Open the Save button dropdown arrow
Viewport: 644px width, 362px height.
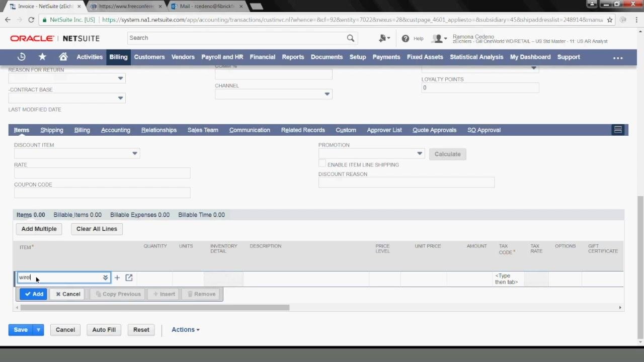[x=38, y=330]
